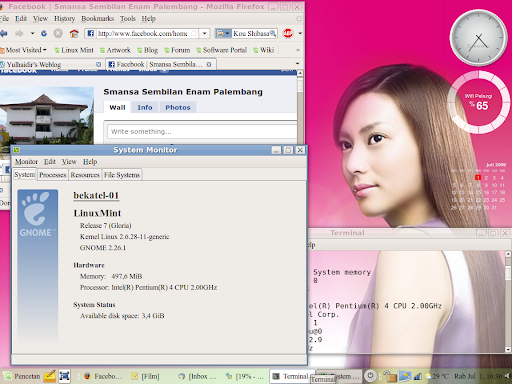Launch the notes pencil icon in panel
This screenshot has width=512, height=384.
point(50,376)
